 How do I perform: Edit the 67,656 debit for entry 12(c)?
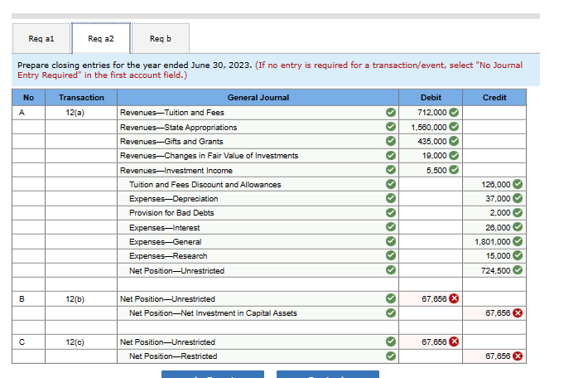[431, 342]
